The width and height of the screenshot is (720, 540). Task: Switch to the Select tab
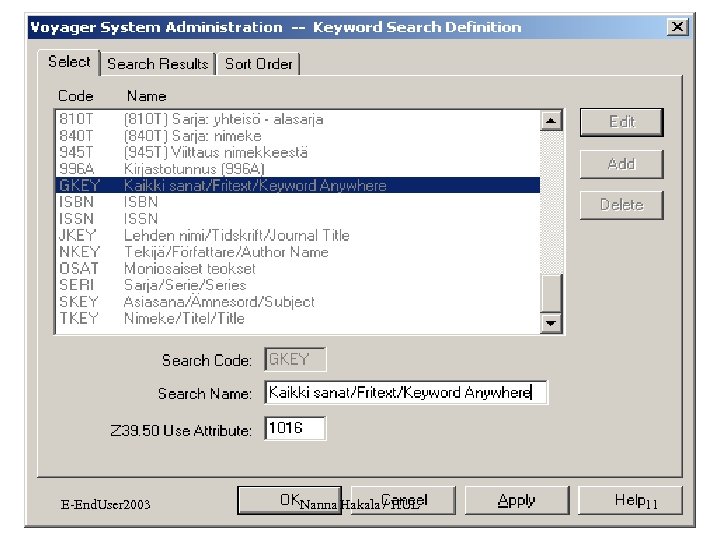pos(69,62)
